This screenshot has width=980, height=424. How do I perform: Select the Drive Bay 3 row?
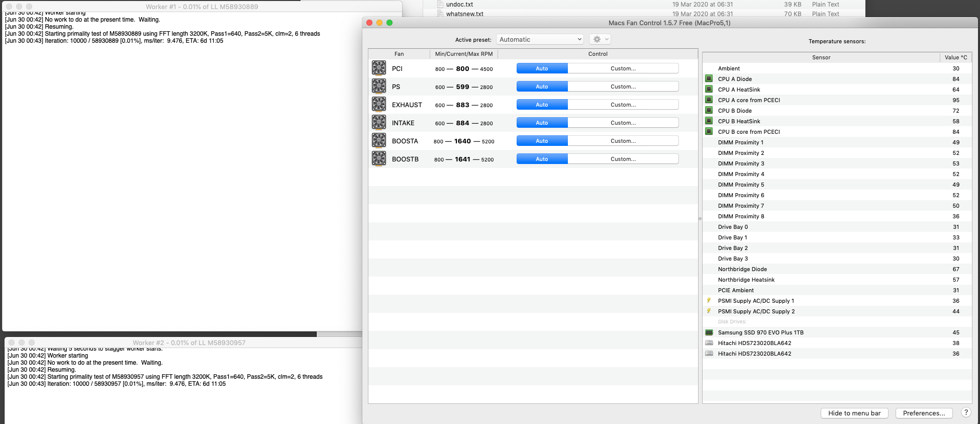[837, 259]
